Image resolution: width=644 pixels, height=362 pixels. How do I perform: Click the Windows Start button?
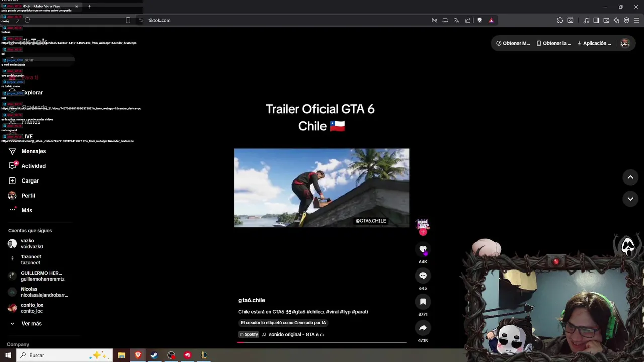tap(8, 355)
